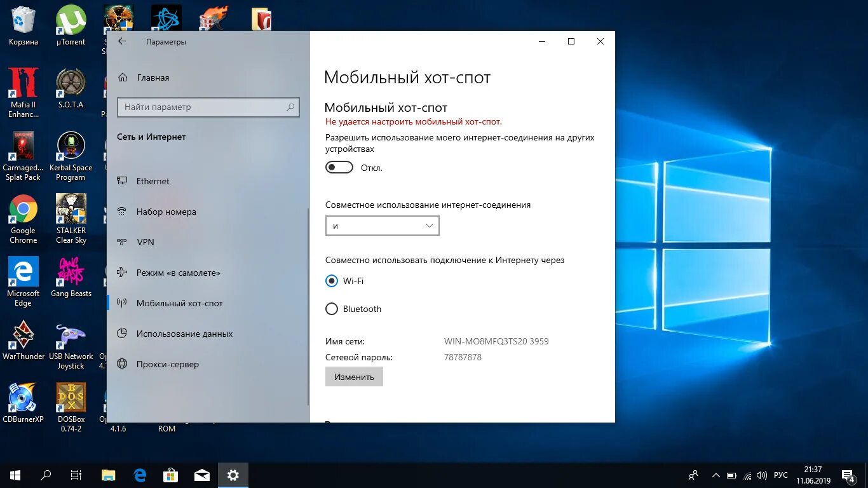Click the Settings back arrow

click(x=122, y=41)
